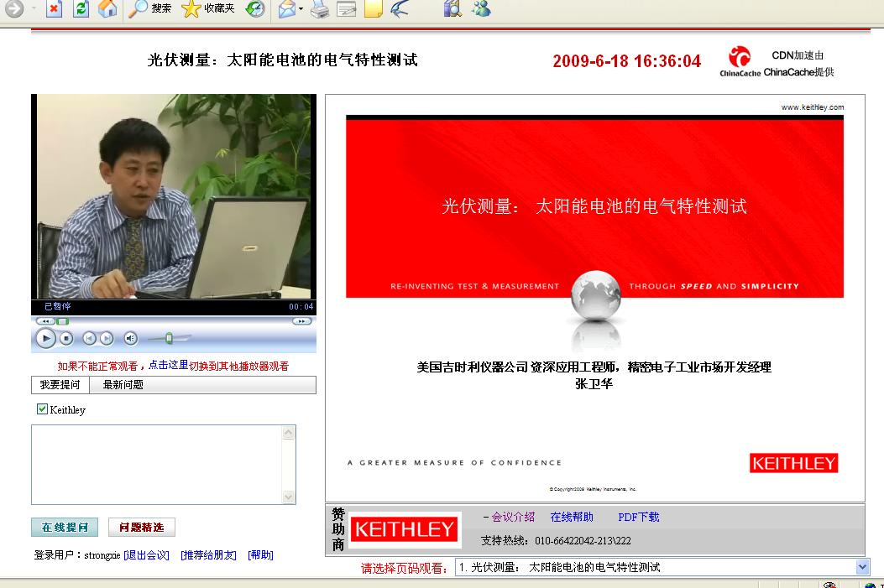Viewport: 884px width, 588px height.
Task: Click the question box scroll up arrow
Action: pos(288,433)
